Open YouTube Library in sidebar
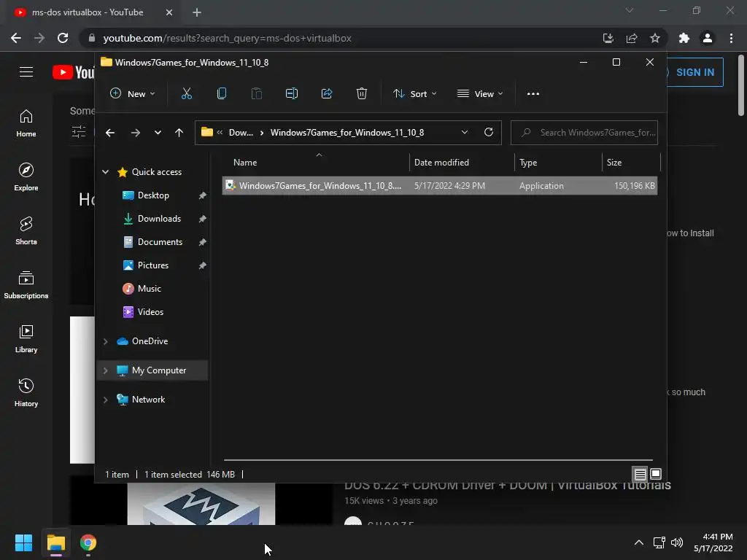The width and height of the screenshot is (747, 560). point(26,338)
